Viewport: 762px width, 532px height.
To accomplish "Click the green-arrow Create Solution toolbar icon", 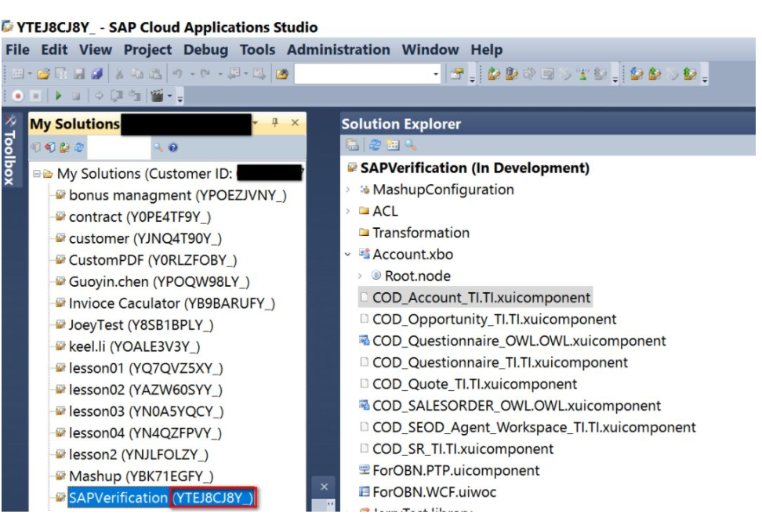I will pyautogui.click(x=494, y=74).
